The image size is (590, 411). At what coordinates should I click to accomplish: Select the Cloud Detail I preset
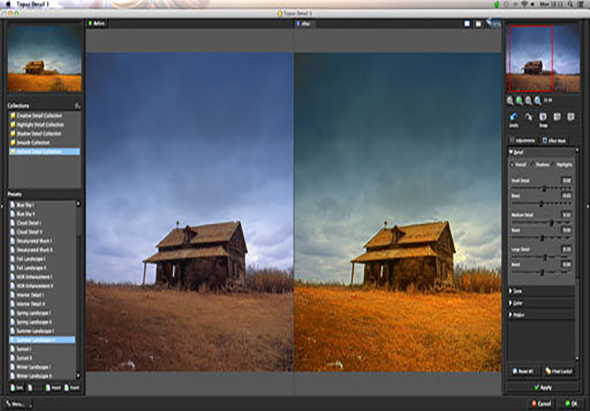click(42, 223)
